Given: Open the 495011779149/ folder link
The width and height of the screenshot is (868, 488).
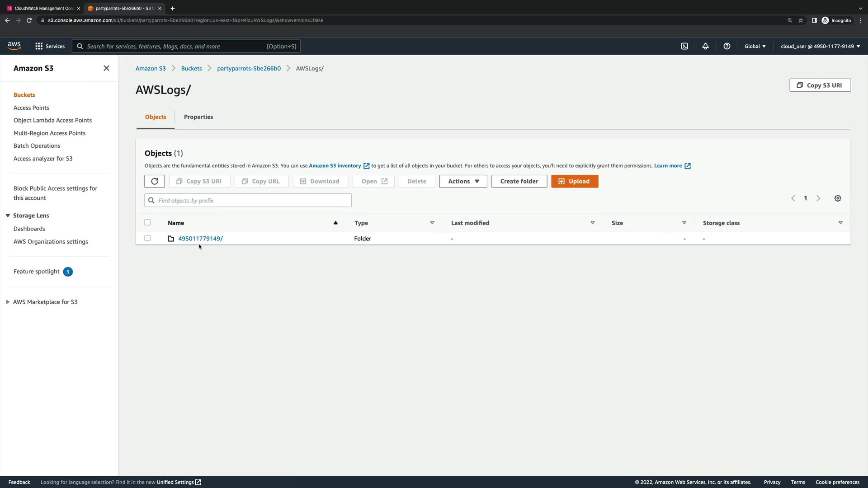Looking at the screenshot, I should (200, 239).
